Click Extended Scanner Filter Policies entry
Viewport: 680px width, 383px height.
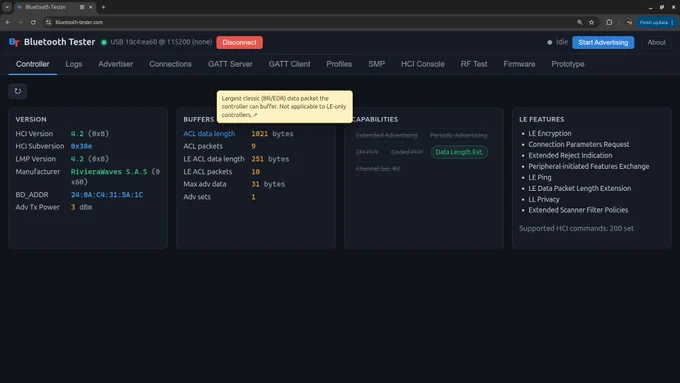[x=578, y=210]
